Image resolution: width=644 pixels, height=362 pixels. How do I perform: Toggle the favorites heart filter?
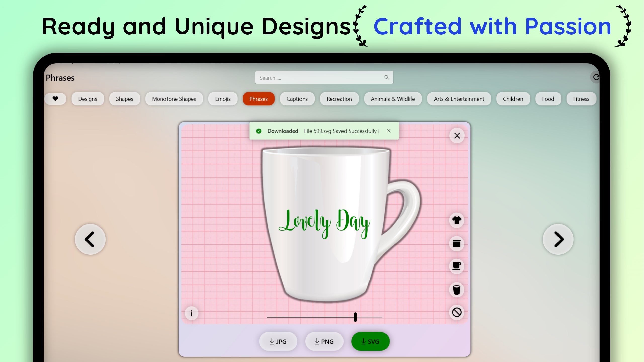point(55,99)
